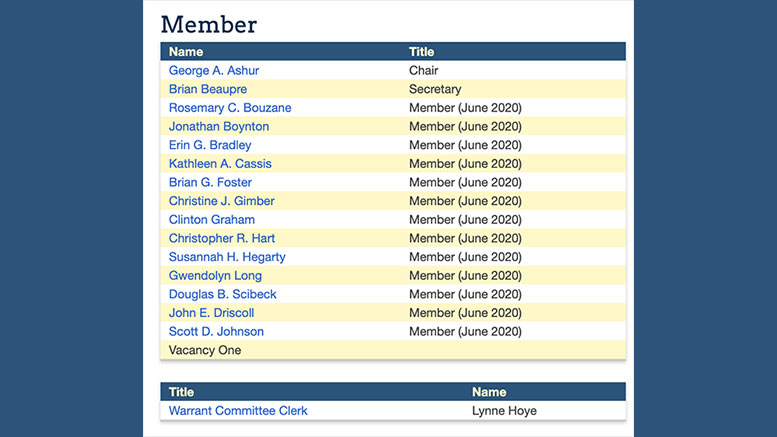Open the Erin G. Bradley link
This screenshot has width=777, height=437.
[210, 145]
